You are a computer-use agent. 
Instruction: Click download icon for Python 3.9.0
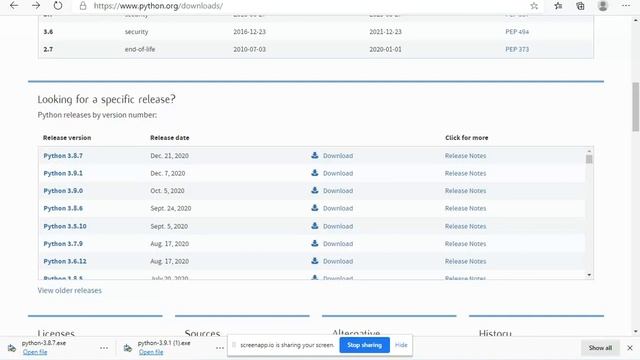[315, 190]
